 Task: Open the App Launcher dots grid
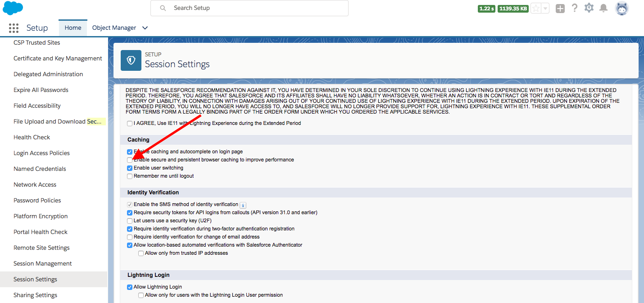pos(14,28)
